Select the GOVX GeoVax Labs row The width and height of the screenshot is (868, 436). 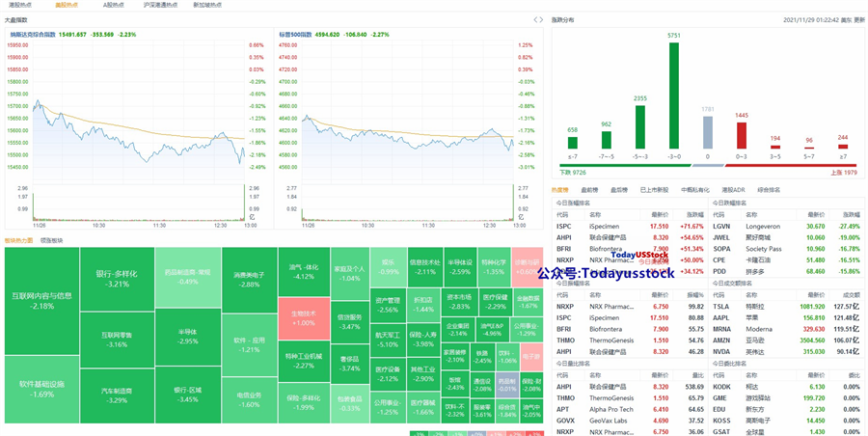630,421
